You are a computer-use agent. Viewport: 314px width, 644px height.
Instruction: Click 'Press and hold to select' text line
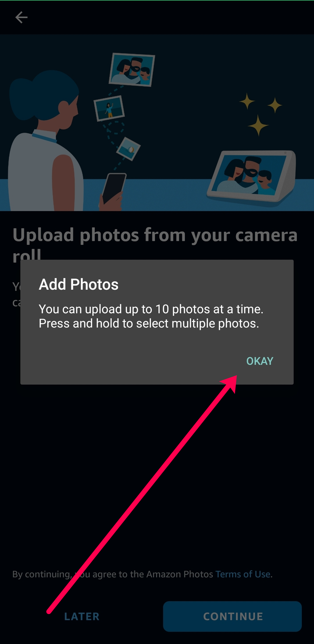(x=149, y=323)
